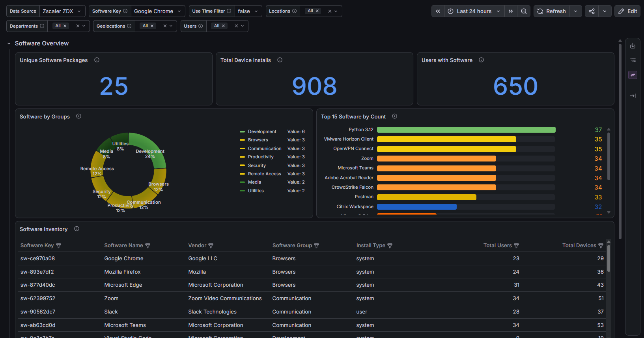Open the share options dropdown arrow
644x338 pixels.
(605, 11)
